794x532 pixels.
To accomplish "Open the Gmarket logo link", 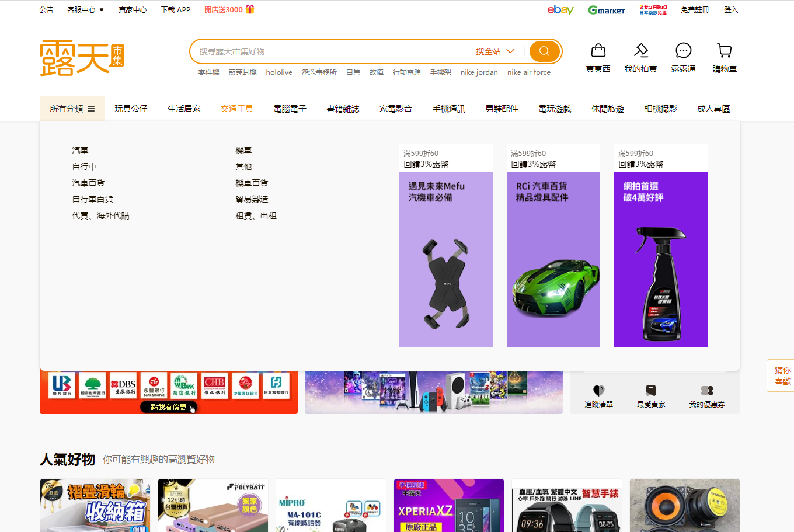I will pyautogui.click(x=606, y=10).
